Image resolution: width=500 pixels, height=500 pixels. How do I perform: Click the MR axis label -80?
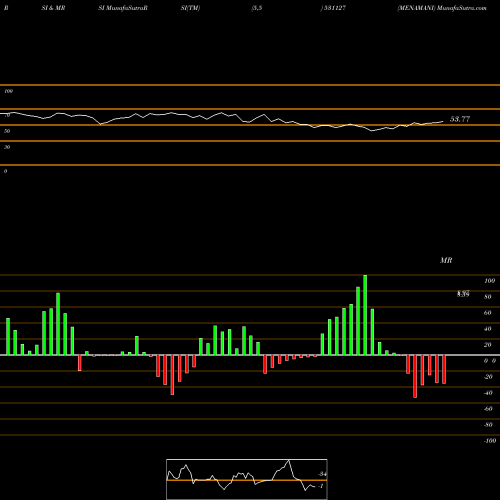tap(488, 425)
